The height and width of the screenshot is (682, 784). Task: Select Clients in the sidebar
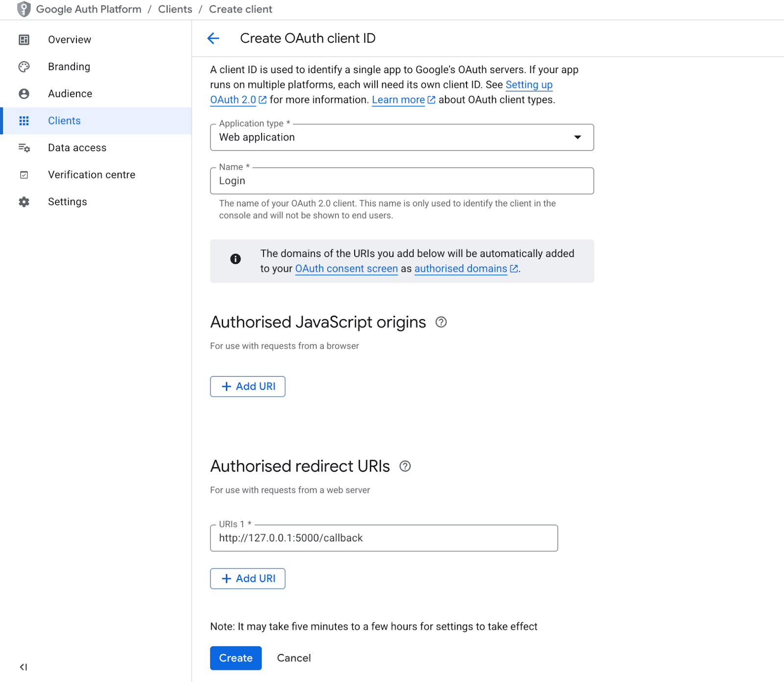(x=97, y=121)
